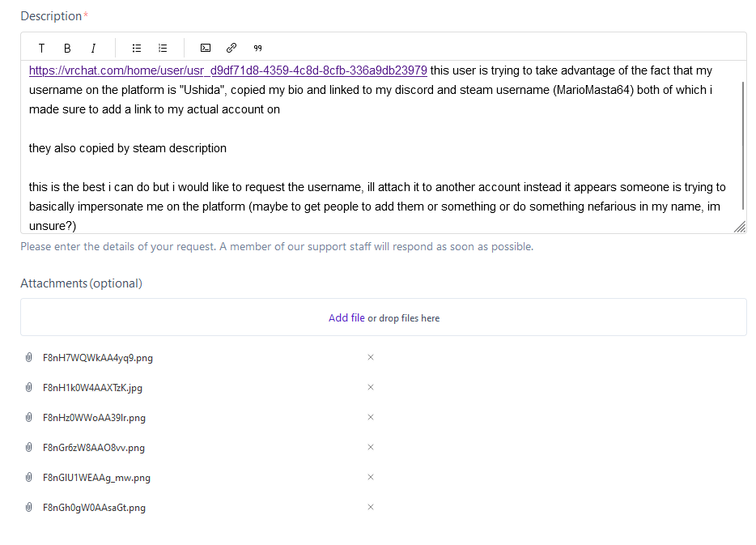Click the attachments drop files area
This screenshot has height=545, width=756.
384,317
